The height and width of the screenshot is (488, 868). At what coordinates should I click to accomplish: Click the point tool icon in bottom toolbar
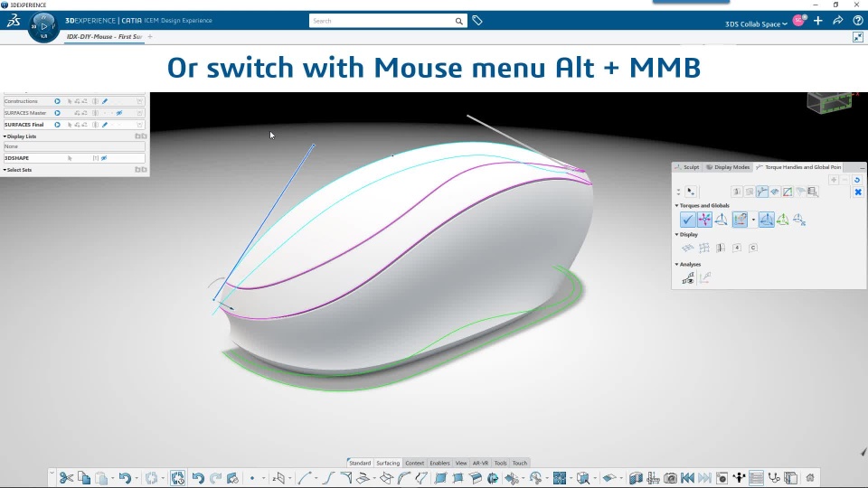[252, 477]
